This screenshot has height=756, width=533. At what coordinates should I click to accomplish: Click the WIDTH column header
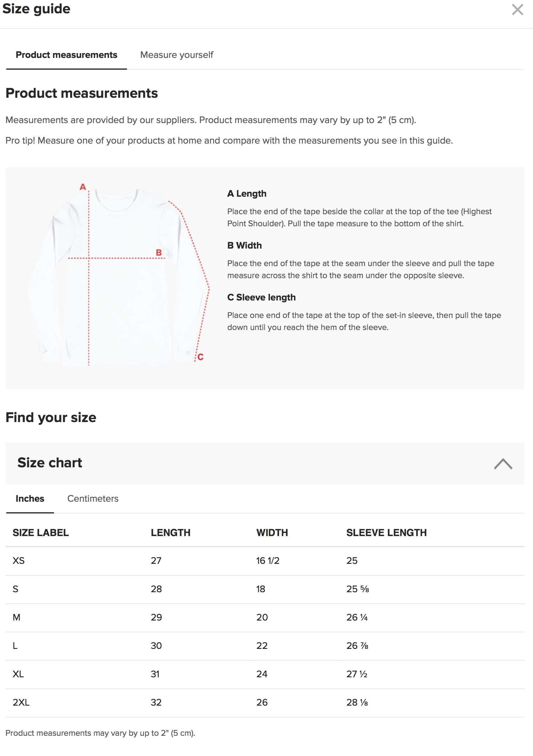272,532
